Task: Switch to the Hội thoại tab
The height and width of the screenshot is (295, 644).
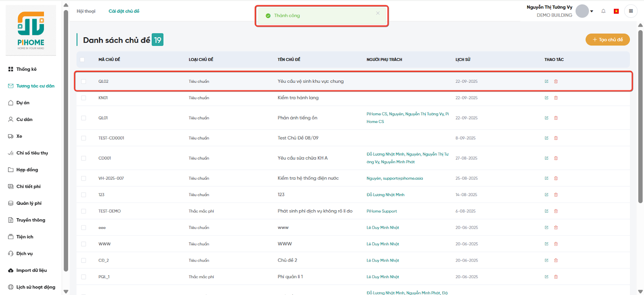Action: click(86, 11)
